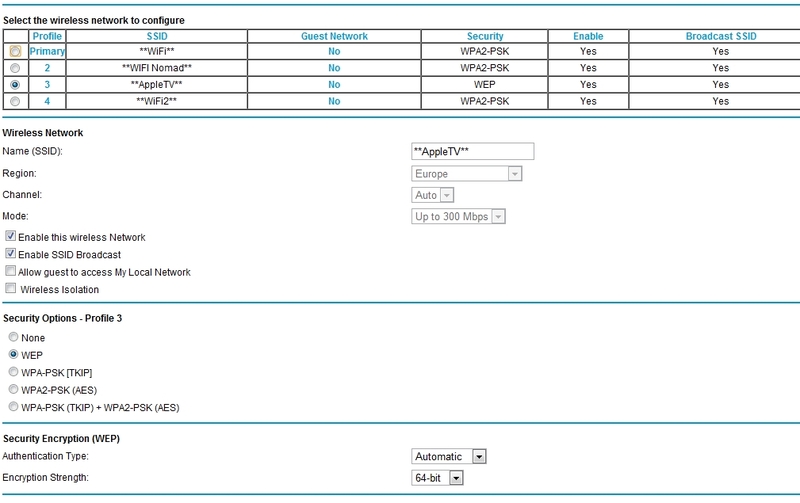Click Guest Network No for **AppleTV** row
The width and height of the screenshot is (800, 503).
[x=334, y=85]
